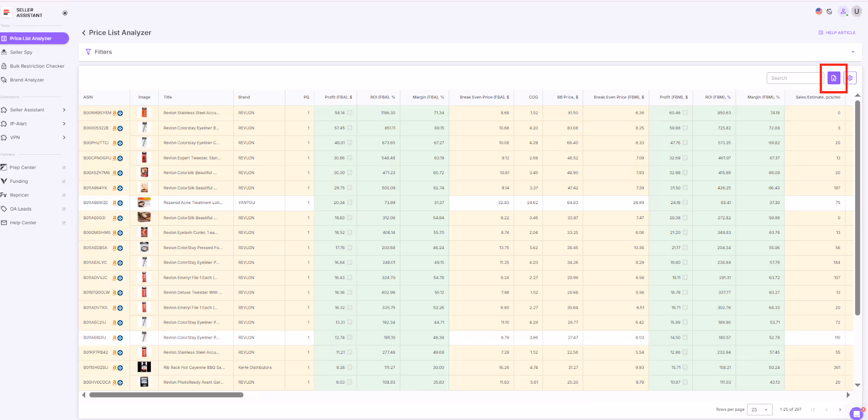This screenshot has width=868, height=420.
Task: Click the US flag marketplace icon
Action: coord(819,11)
